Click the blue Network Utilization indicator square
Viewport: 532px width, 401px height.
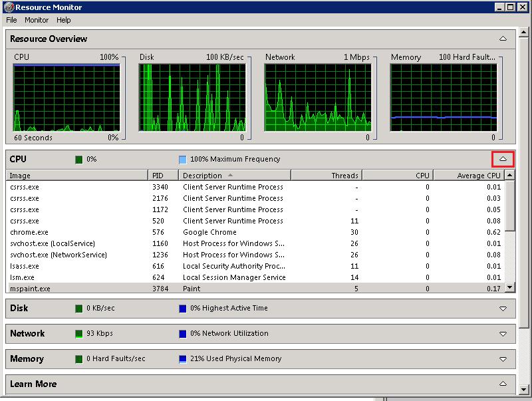coord(182,334)
